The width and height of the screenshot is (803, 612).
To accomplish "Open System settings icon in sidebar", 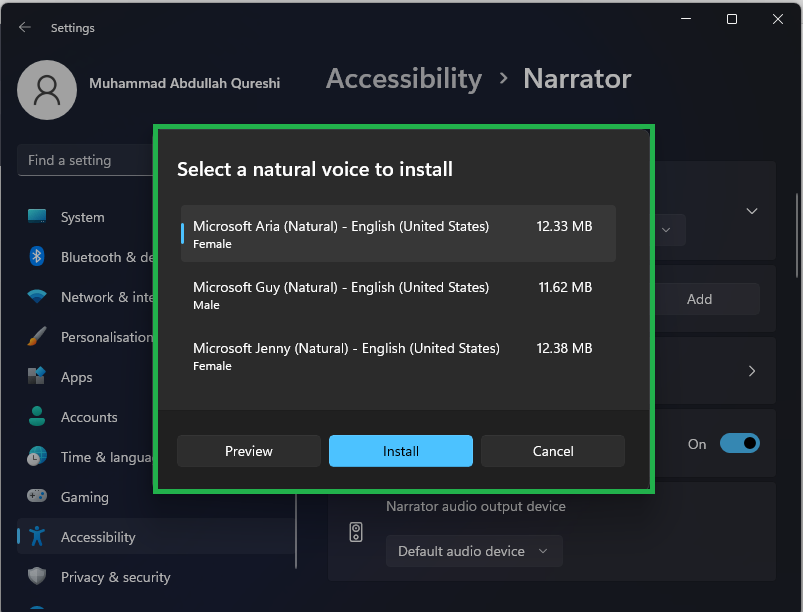I will point(37,217).
